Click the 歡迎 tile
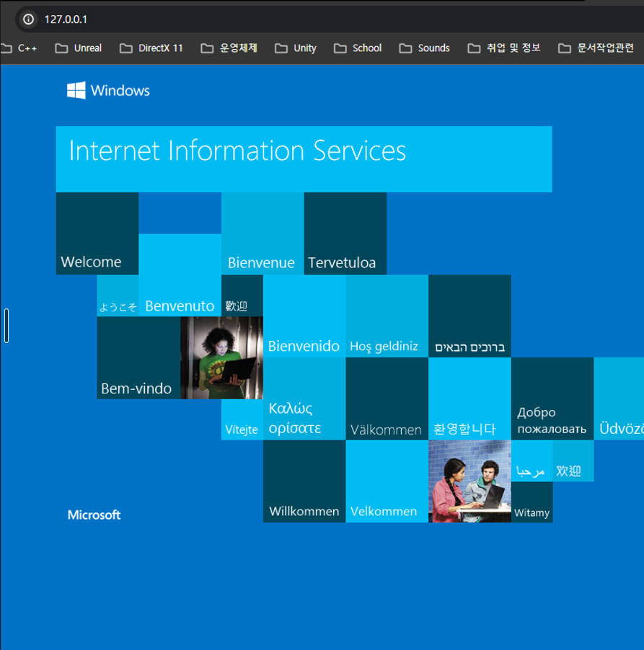 click(242, 295)
